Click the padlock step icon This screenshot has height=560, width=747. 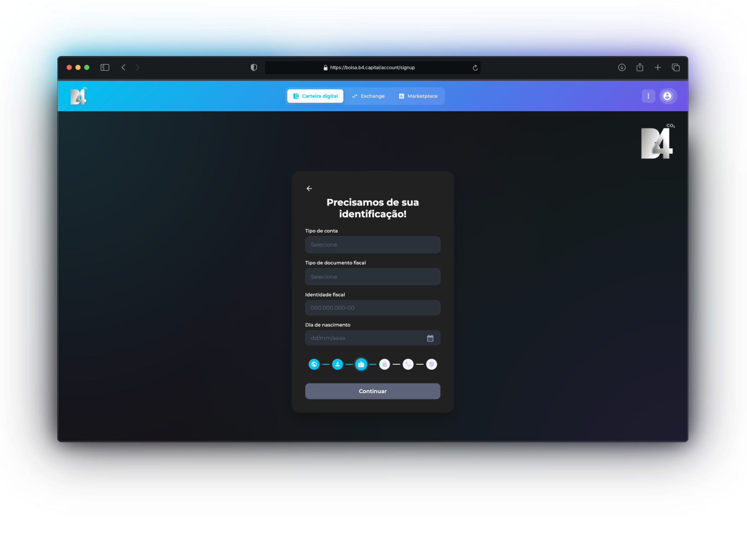point(385,364)
